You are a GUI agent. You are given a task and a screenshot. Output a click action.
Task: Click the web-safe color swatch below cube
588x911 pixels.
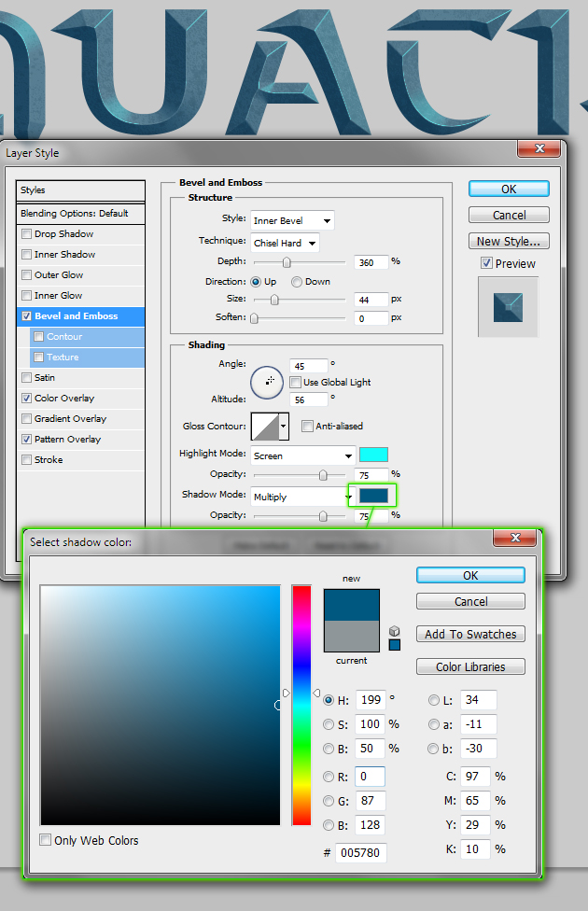point(394,645)
